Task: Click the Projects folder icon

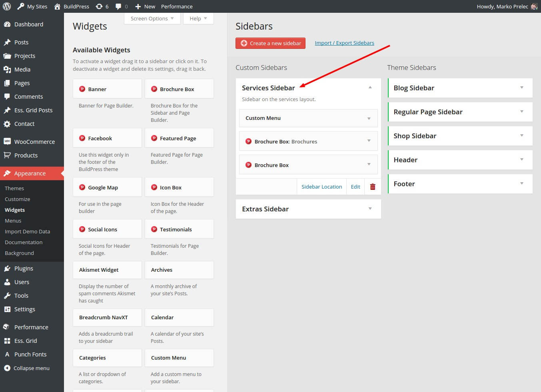Action: pyautogui.click(x=7, y=56)
